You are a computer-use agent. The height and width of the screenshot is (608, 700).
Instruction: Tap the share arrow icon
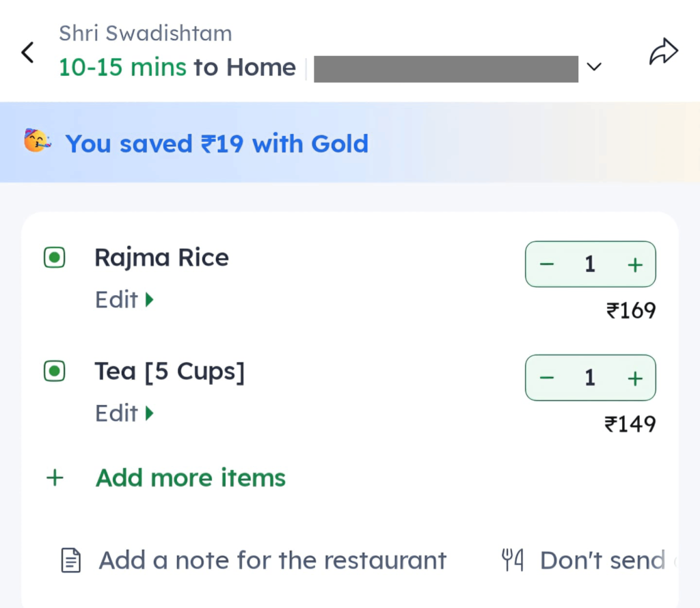point(663,53)
